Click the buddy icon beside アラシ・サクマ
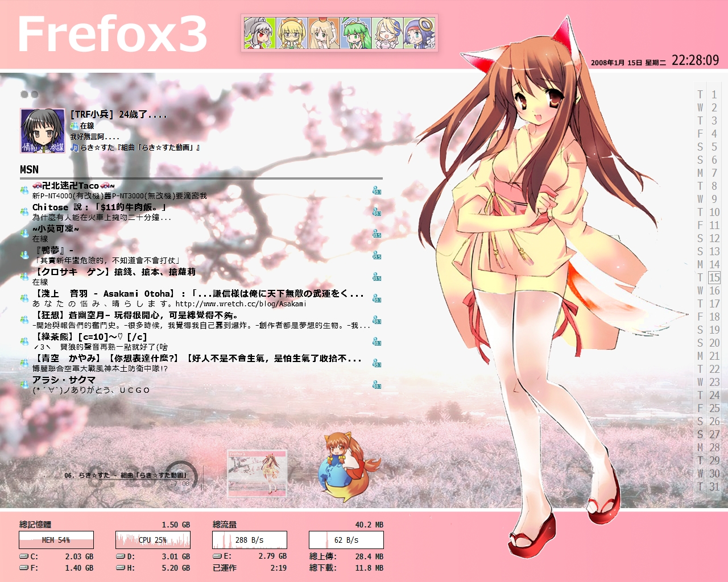The height and width of the screenshot is (582, 728). [24, 385]
